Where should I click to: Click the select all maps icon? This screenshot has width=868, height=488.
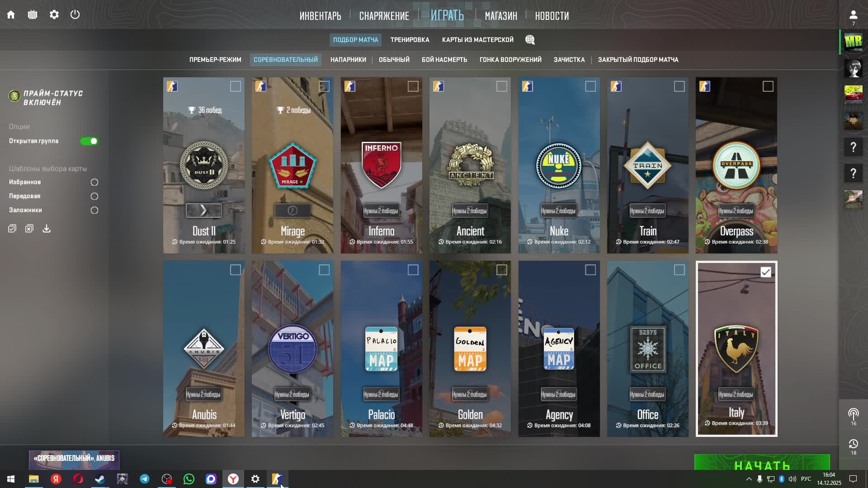12,229
